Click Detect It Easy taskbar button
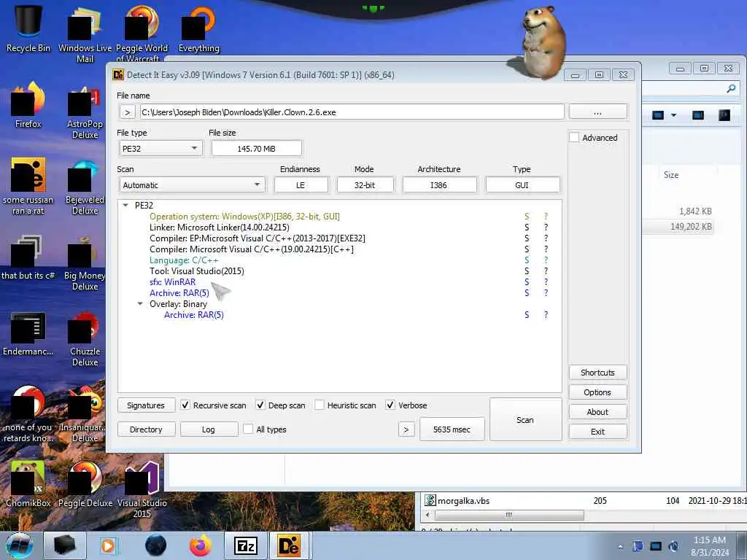747x560 pixels. point(289,545)
